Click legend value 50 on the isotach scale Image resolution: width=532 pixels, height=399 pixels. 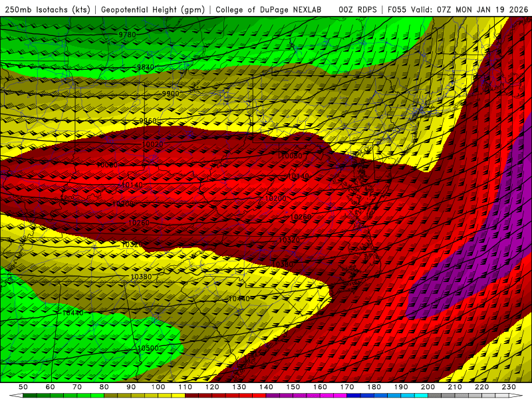click(x=23, y=387)
